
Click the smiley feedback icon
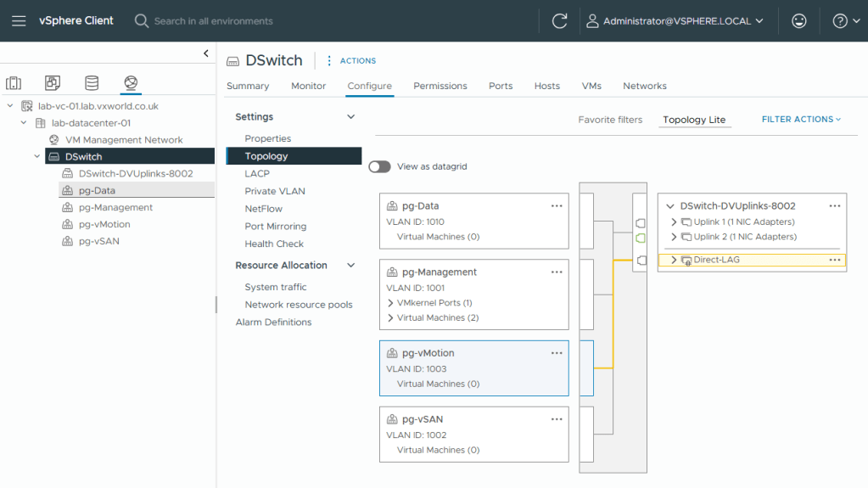pyautogui.click(x=798, y=21)
